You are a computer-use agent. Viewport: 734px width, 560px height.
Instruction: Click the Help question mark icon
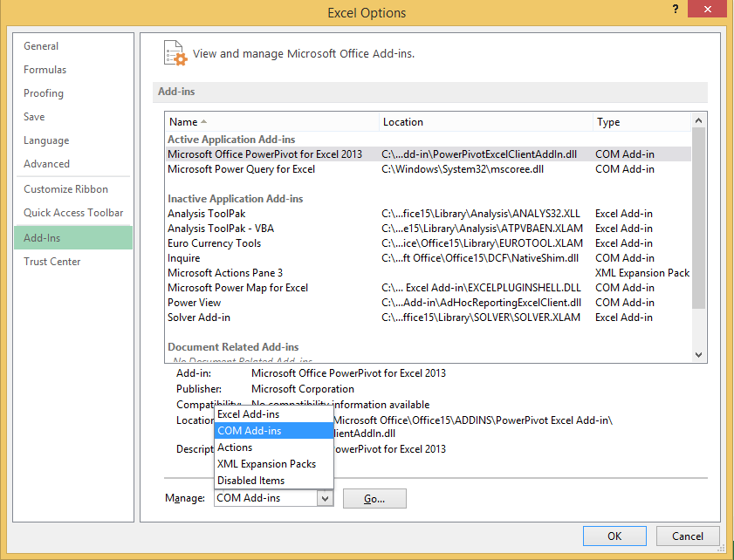tap(676, 10)
